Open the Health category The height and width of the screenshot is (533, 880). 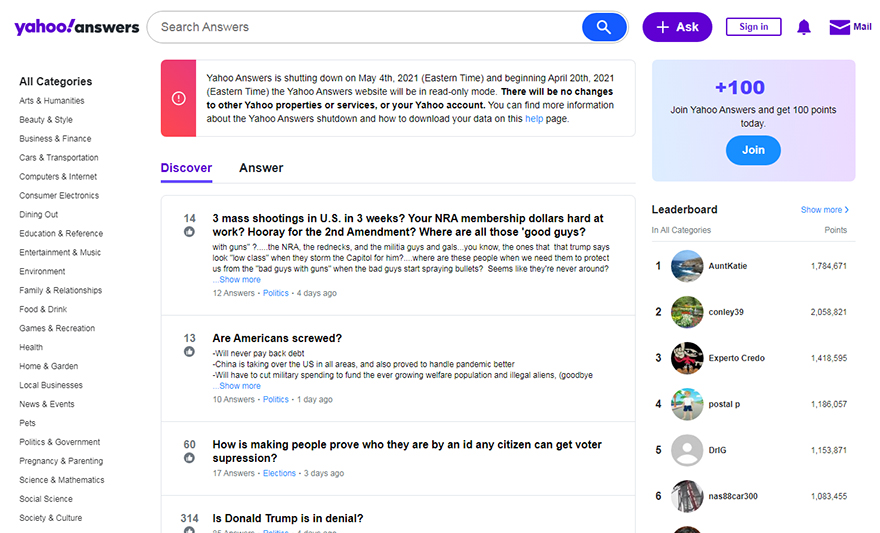tap(31, 347)
